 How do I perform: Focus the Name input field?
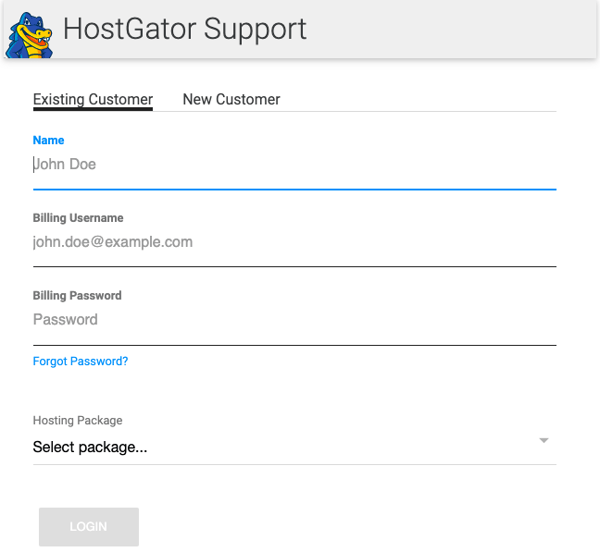pyautogui.click(x=294, y=165)
